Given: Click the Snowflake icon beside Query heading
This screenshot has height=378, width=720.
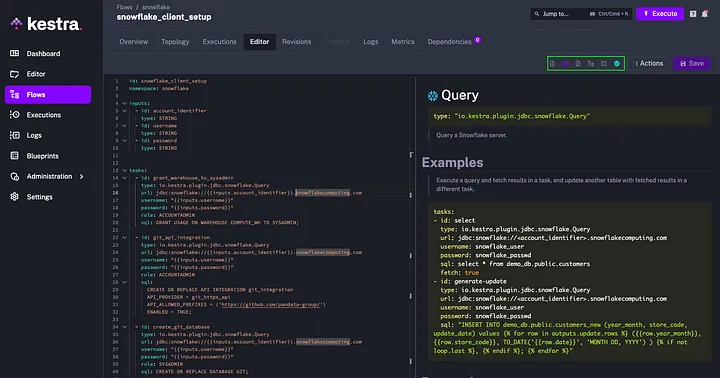Looking at the screenshot, I should (x=433, y=96).
